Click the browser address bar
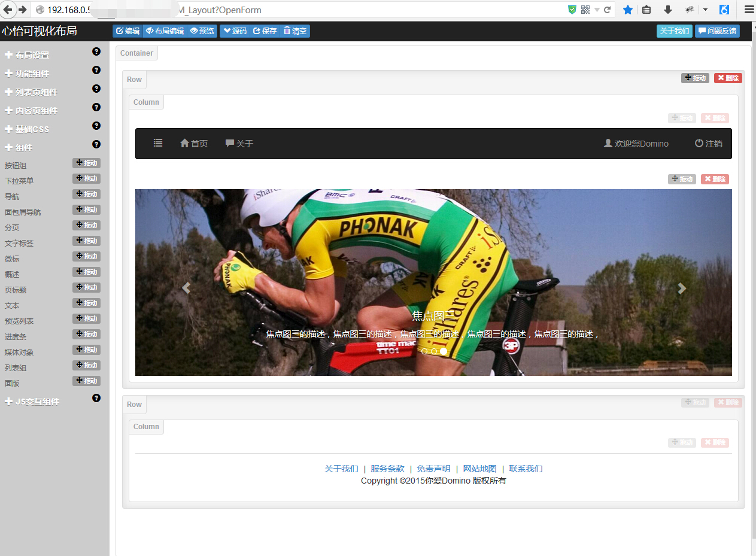 pos(299,10)
